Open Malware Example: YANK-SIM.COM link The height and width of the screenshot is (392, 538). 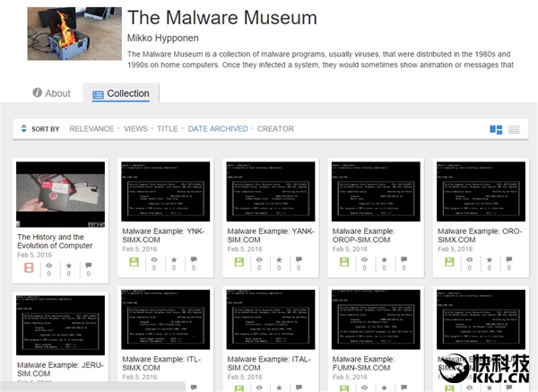[x=271, y=236]
